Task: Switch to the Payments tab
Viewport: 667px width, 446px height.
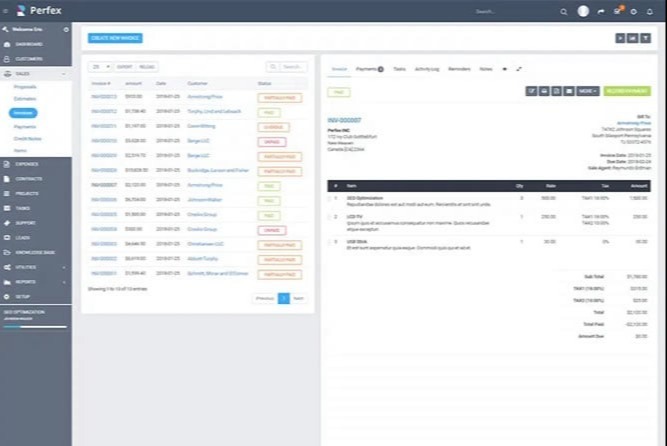Action: coord(370,69)
